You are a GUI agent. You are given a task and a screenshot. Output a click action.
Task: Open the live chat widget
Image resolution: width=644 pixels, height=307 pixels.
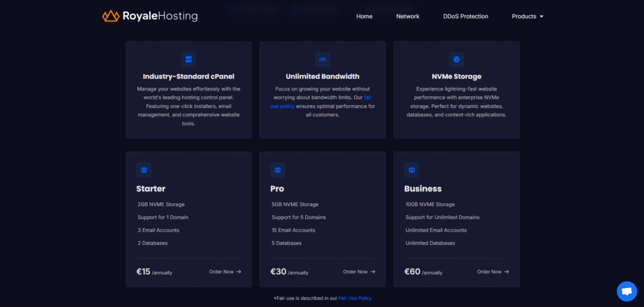[x=626, y=291]
